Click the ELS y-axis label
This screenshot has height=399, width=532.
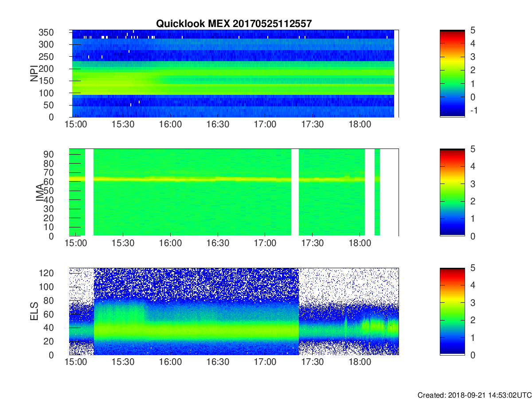click(34, 311)
